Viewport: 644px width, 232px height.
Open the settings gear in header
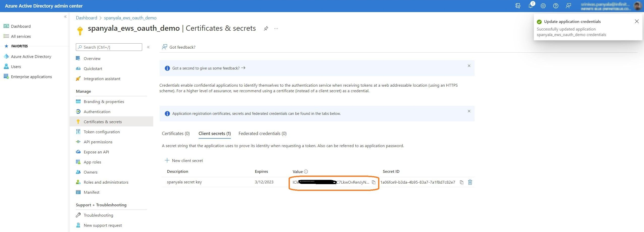pyautogui.click(x=543, y=6)
